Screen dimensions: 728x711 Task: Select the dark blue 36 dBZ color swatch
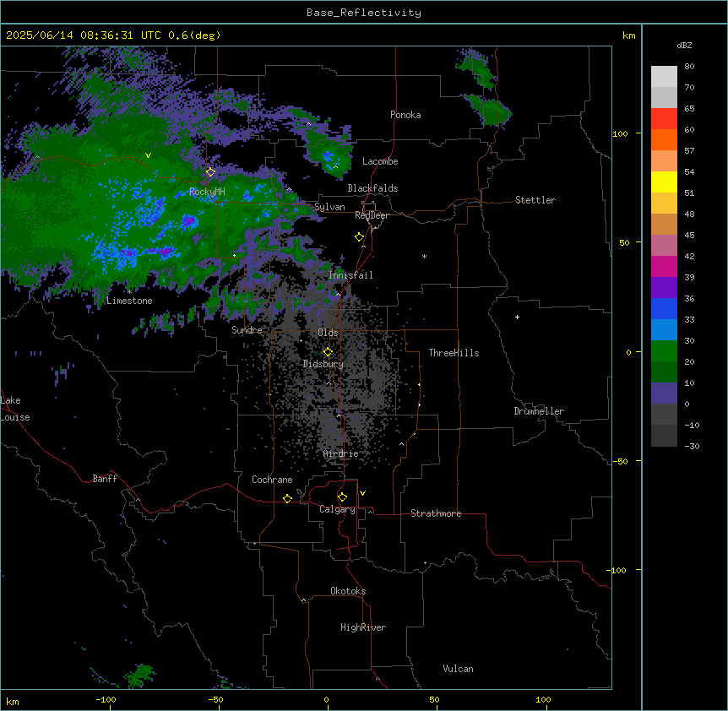(664, 308)
